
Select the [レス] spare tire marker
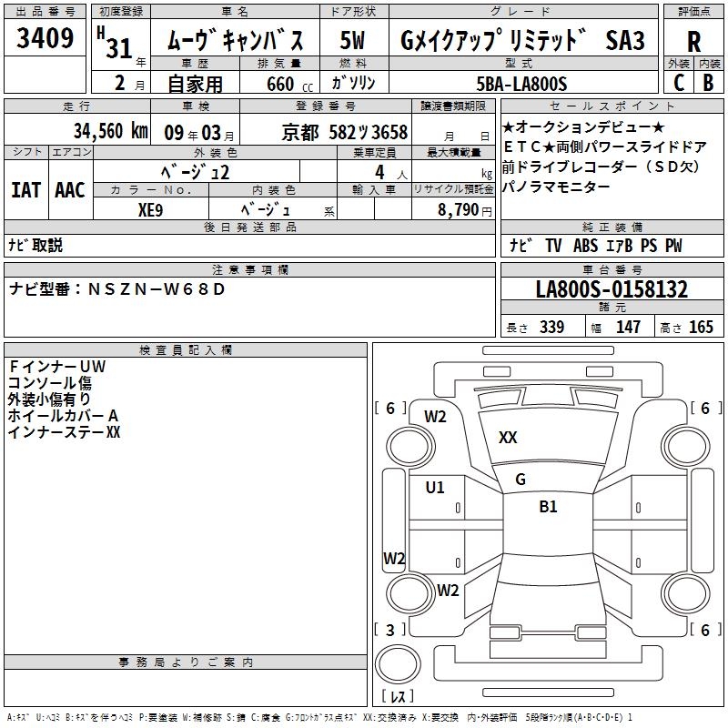click(x=397, y=698)
